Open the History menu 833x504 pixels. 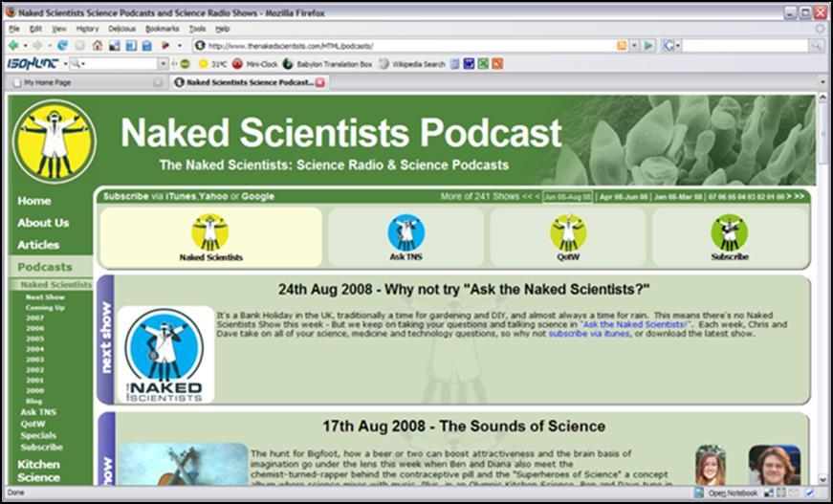point(87,30)
